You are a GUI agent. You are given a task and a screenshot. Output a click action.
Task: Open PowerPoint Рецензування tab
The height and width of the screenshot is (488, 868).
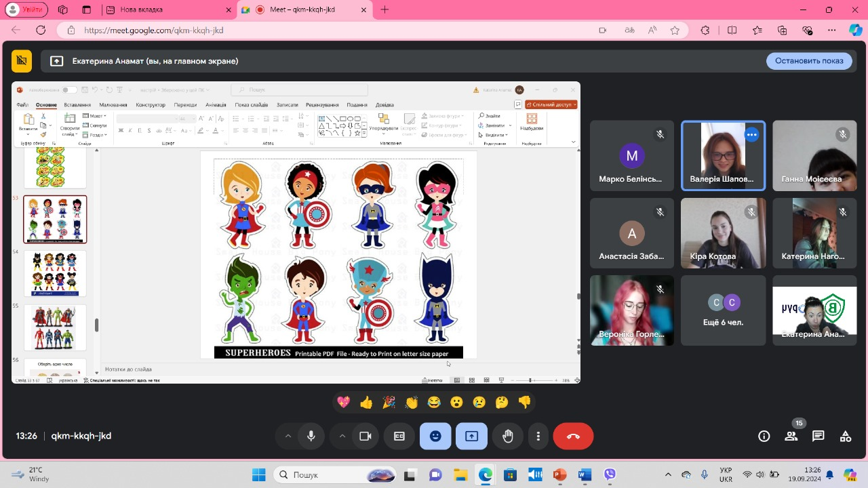(322, 105)
